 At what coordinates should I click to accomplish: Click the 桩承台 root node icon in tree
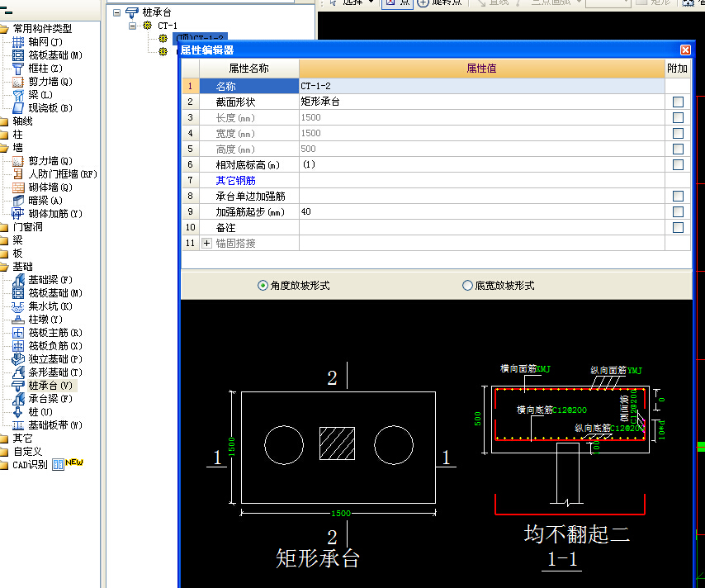(x=132, y=12)
